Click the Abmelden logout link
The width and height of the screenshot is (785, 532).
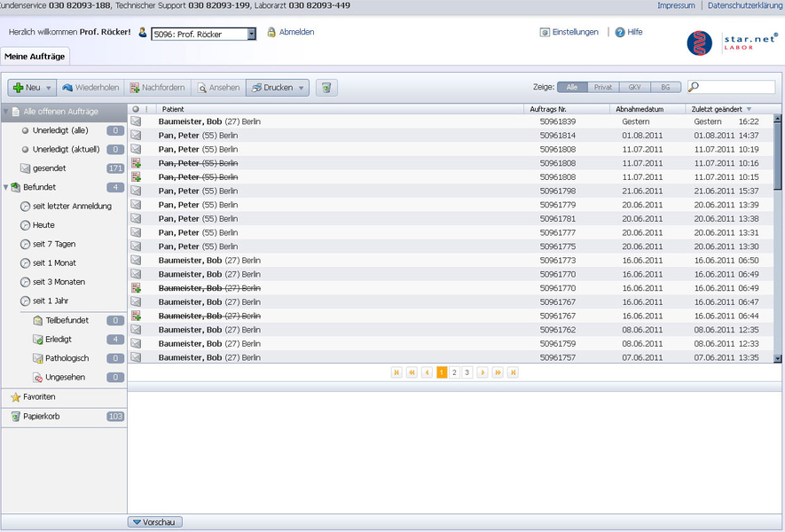tap(296, 32)
